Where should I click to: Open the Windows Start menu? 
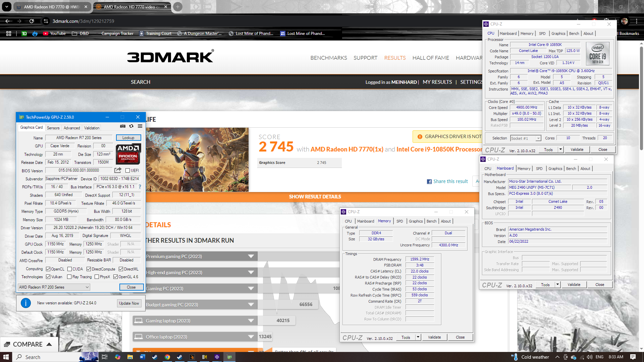6,357
